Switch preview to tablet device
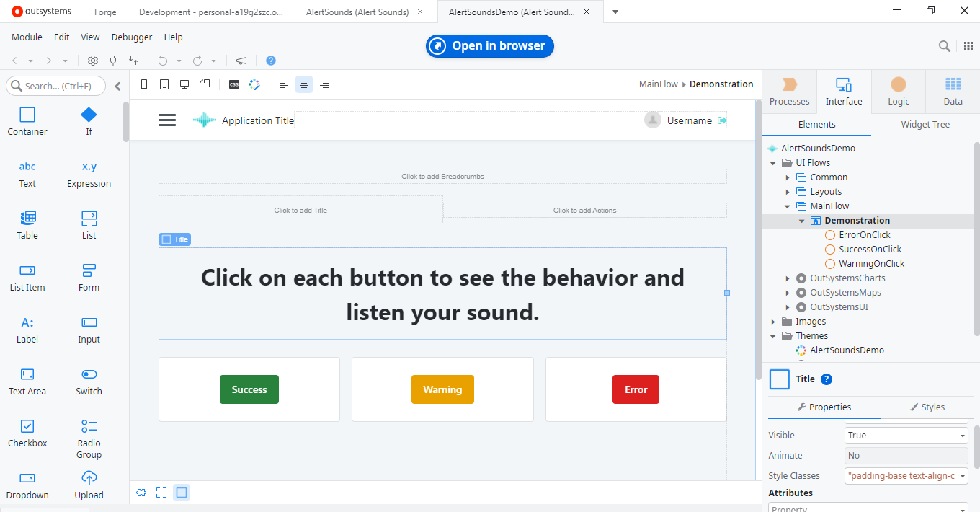The width and height of the screenshot is (980, 512). tap(164, 84)
